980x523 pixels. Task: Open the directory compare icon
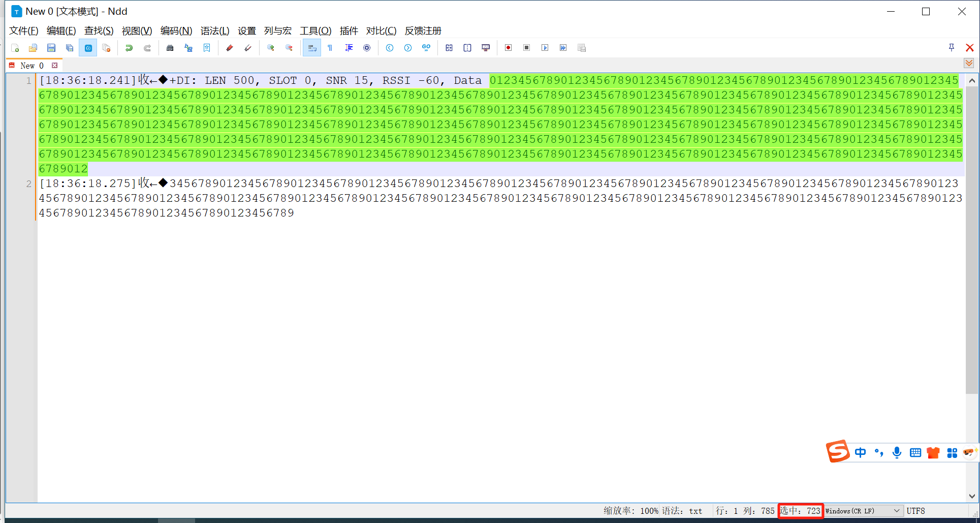tap(467, 48)
